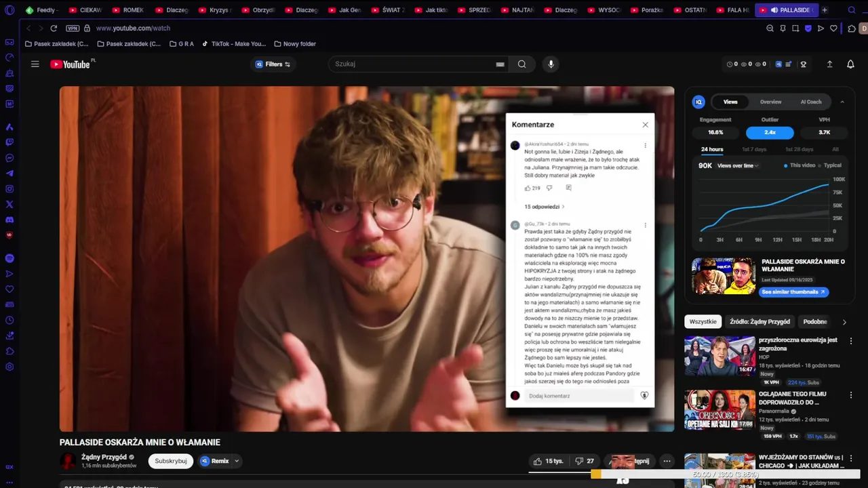Open the tab search magnifier icon

(852, 10)
